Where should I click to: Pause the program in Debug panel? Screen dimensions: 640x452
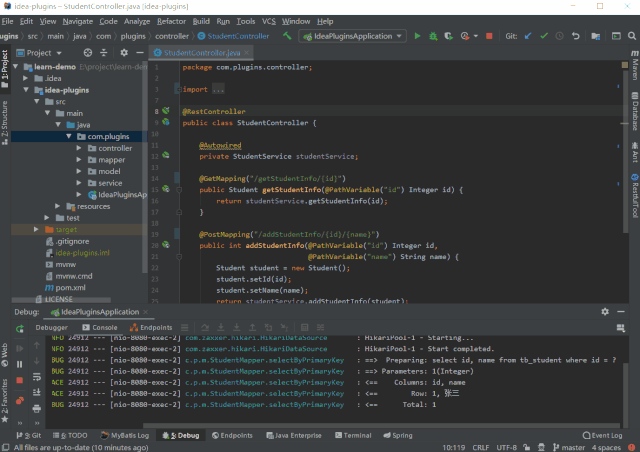(19, 365)
